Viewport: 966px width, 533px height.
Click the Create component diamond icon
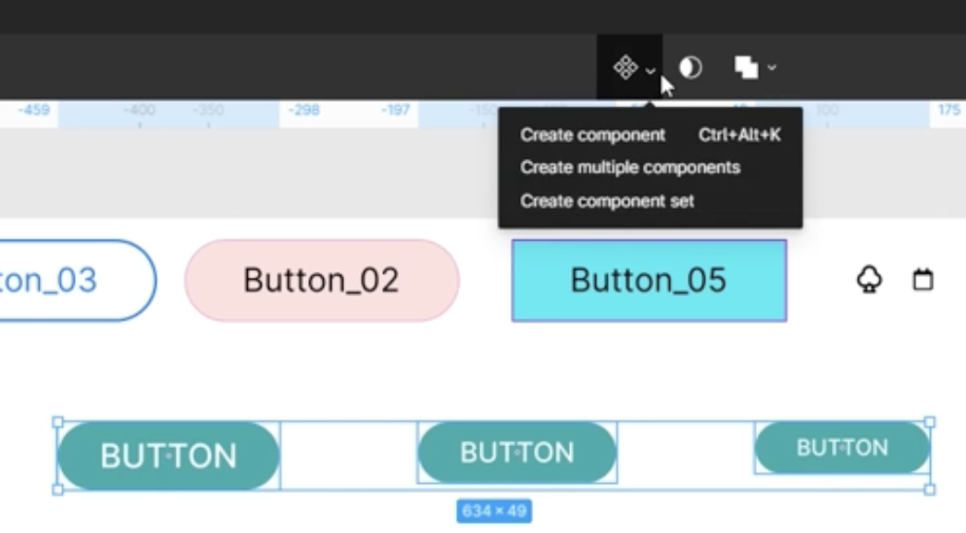point(625,67)
